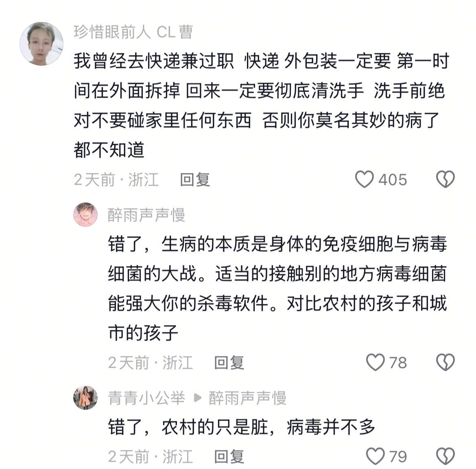Viewport: 476px width, 469px height.
Task: Tap broken-heart icon on 醉雨声声慢's reply
Action: click(x=445, y=362)
